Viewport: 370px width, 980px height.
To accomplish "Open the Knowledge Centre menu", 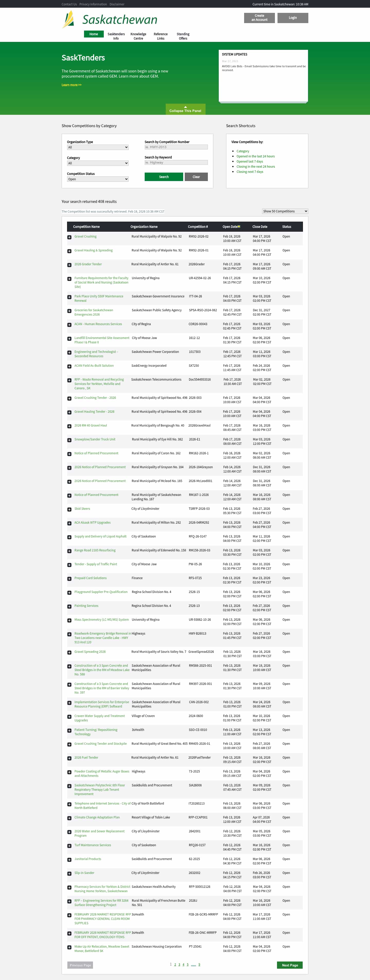I will (x=138, y=36).
